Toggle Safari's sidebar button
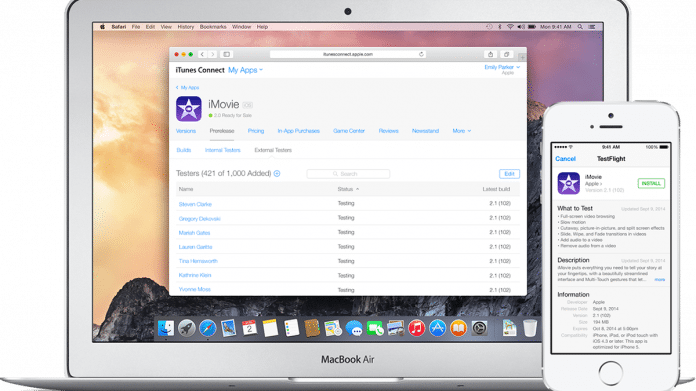Image resolution: width=696 pixels, height=391 pixels. [226, 54]
